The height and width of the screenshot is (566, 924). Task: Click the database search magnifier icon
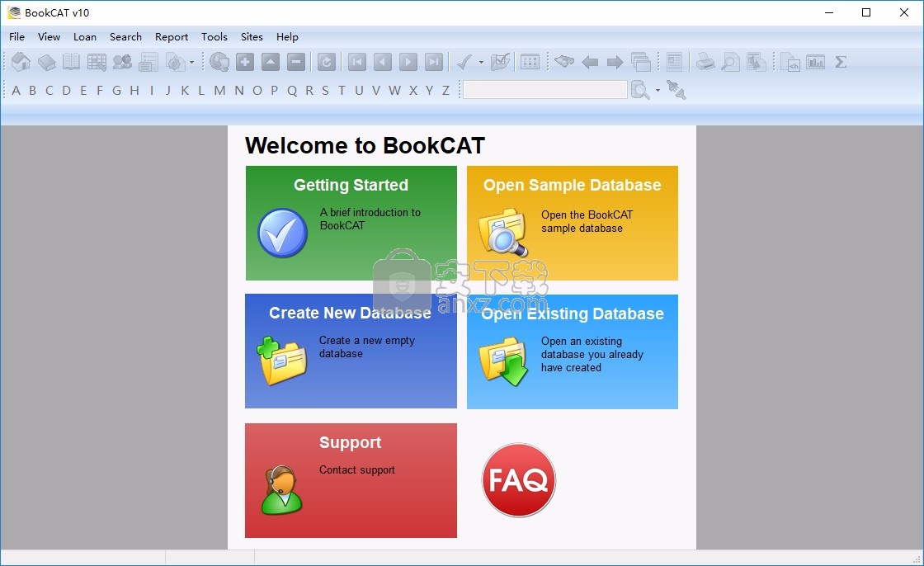tap(640, 90)
